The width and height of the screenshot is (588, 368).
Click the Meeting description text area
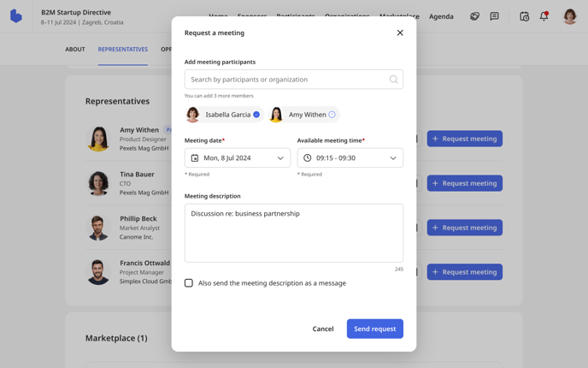[294, 233]
